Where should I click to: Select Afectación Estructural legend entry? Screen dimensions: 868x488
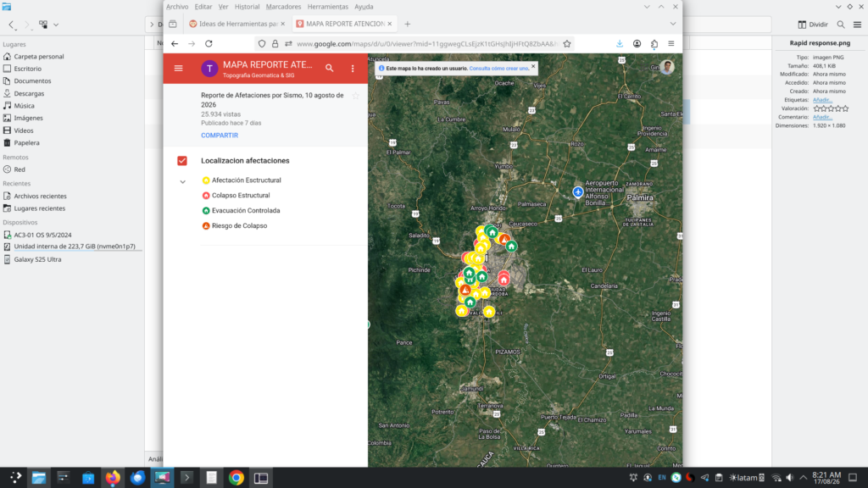[x=242, y=180]
